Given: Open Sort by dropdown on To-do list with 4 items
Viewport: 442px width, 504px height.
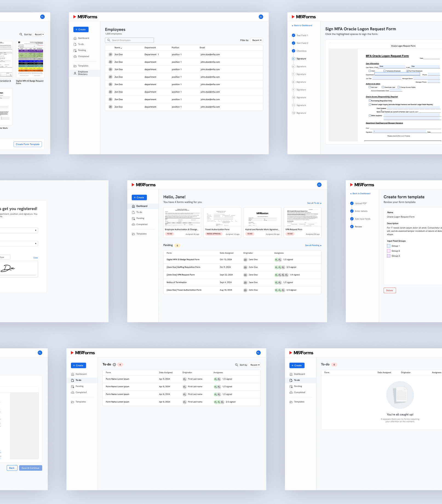Looking at the screenshot, I should click(255, 365).
